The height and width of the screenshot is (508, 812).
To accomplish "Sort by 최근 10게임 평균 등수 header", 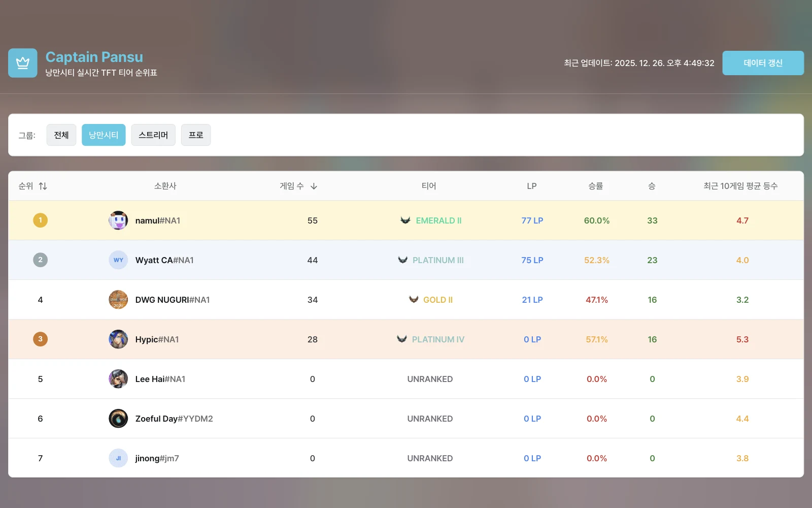I will pos(740,186).
